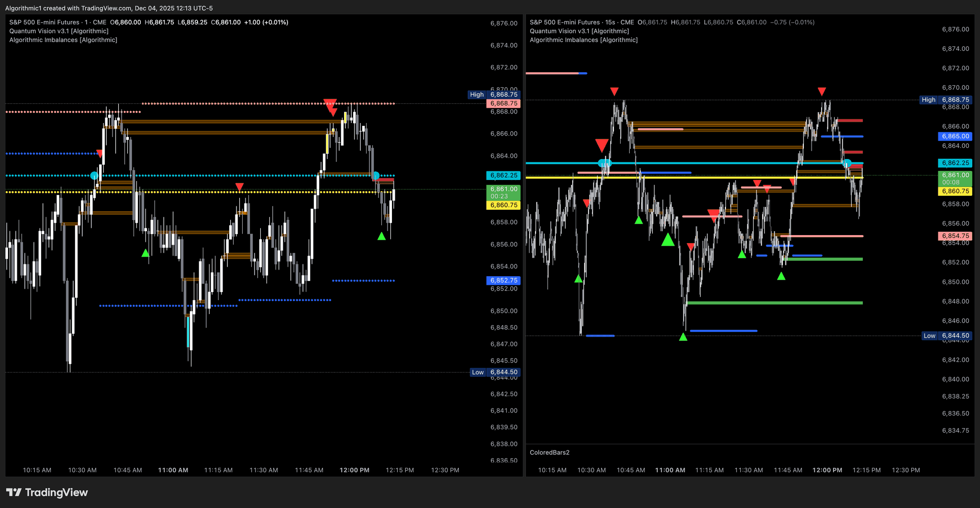
Task: Click the pink 6,868.75 price label in the 1-minute chart
Action: pyautogui.click(x=503, y=103)
